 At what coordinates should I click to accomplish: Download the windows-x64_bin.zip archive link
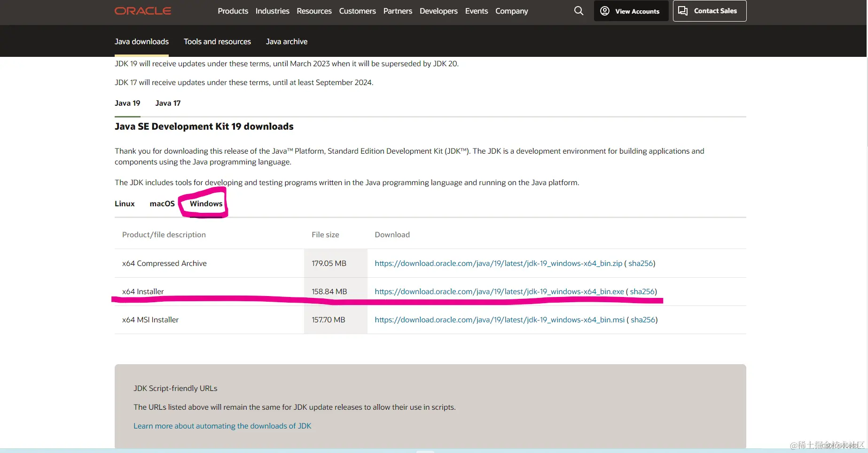pyautogui.click(x=498, y=263)
